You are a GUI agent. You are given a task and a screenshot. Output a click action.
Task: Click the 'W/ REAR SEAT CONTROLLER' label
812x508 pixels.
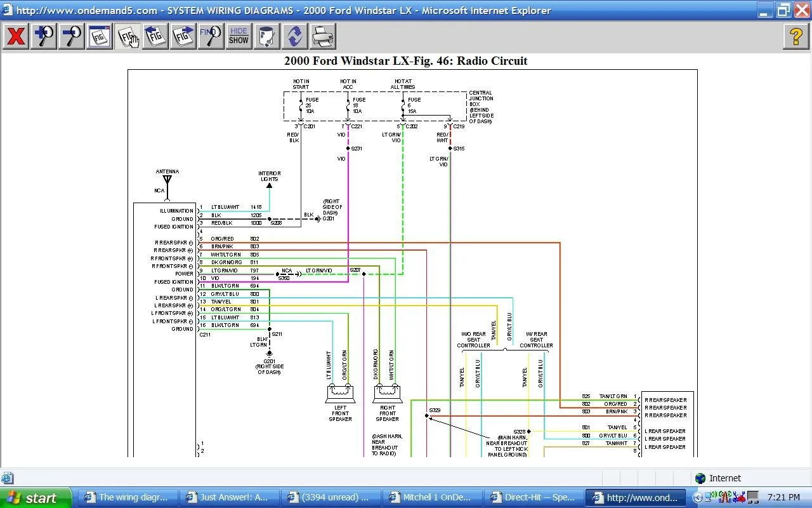pos(536,340)
